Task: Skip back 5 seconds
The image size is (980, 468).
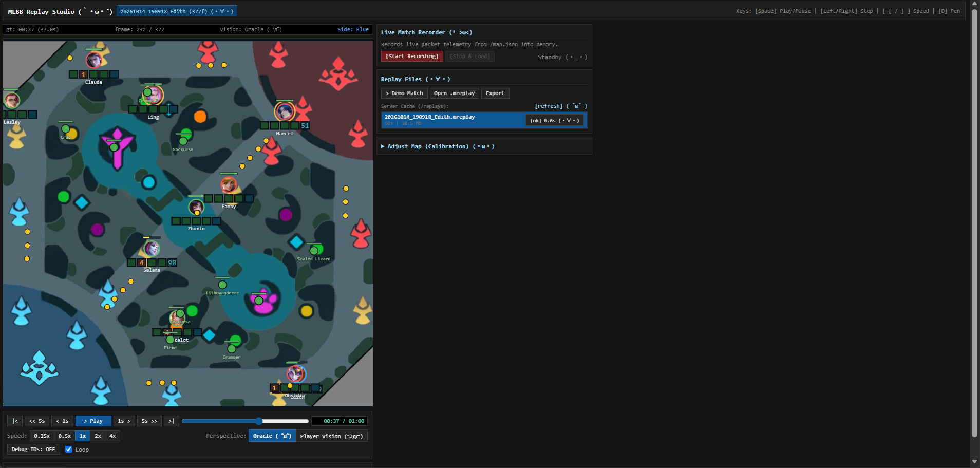Action: 37,421
